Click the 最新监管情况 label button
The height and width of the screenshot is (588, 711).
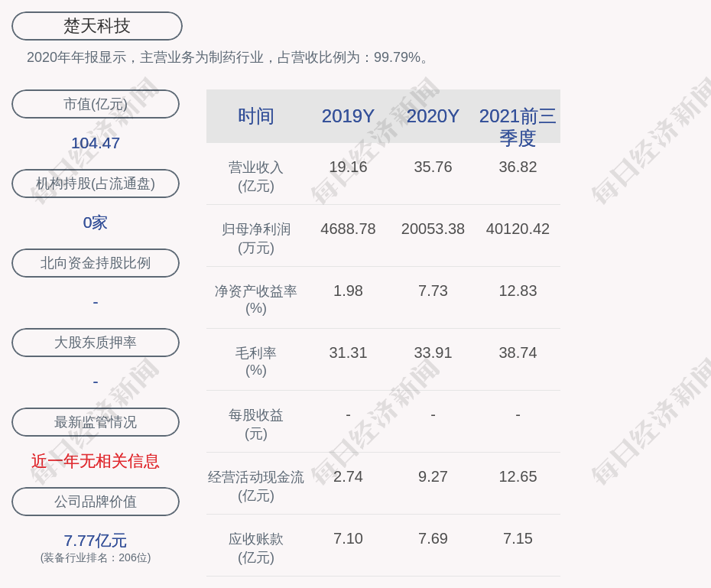pyautogui.click(x=96, y=422)
